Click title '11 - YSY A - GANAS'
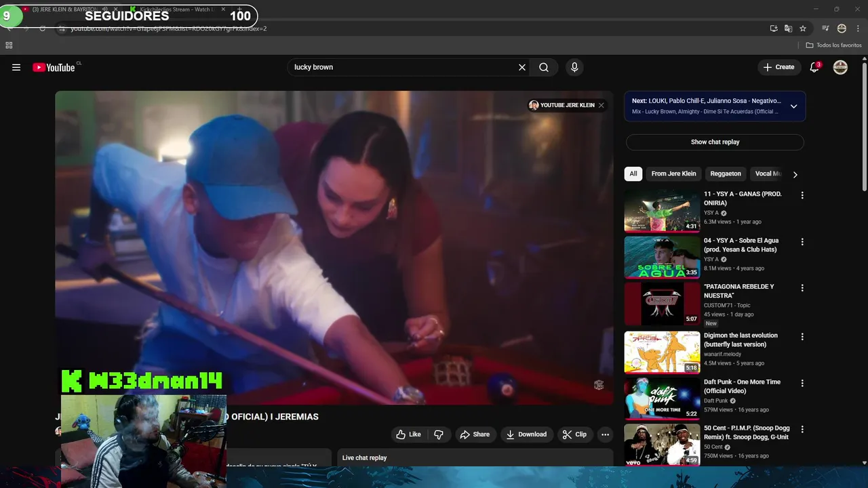The image size is (868, 488). click(x=743, y=198)
